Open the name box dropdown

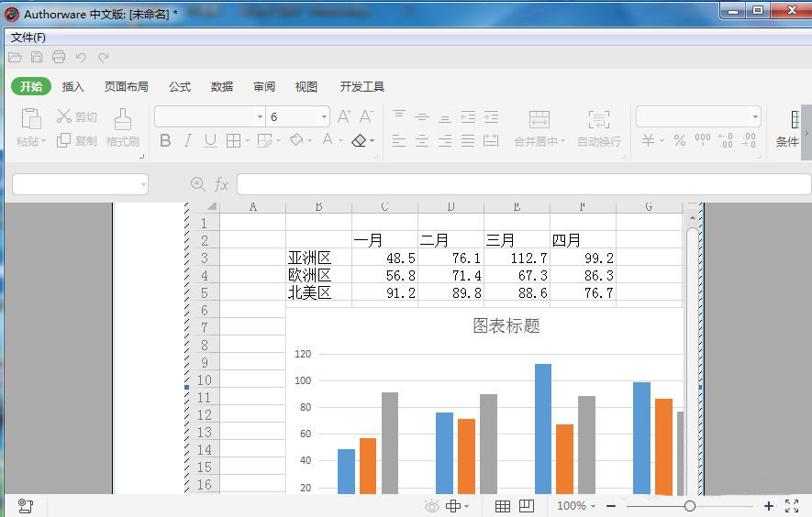coord(143,185)
